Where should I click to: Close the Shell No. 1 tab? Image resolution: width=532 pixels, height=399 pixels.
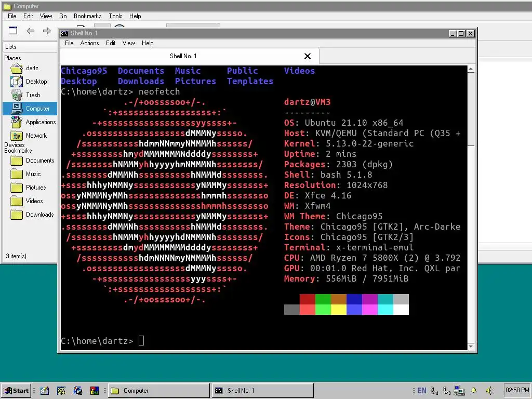(x=308, y=56)
